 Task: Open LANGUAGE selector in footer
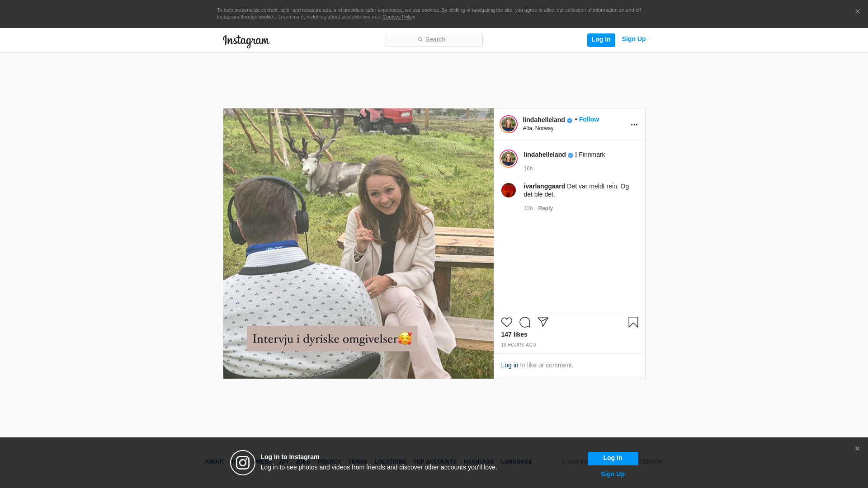point(516,462)
